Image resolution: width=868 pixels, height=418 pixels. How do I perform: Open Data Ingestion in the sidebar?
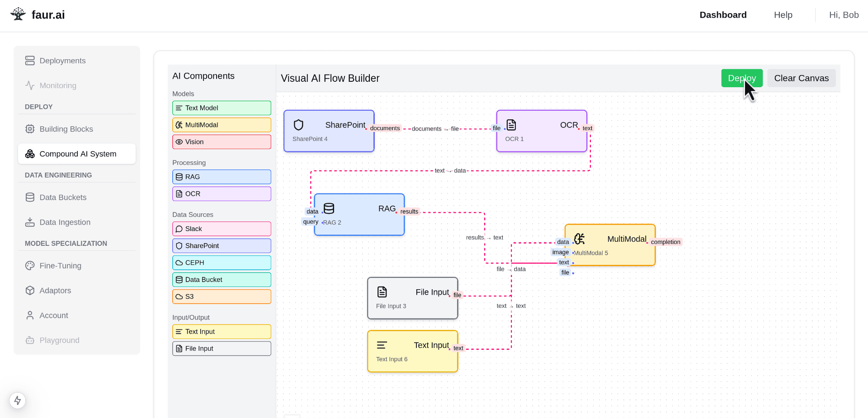77,222
